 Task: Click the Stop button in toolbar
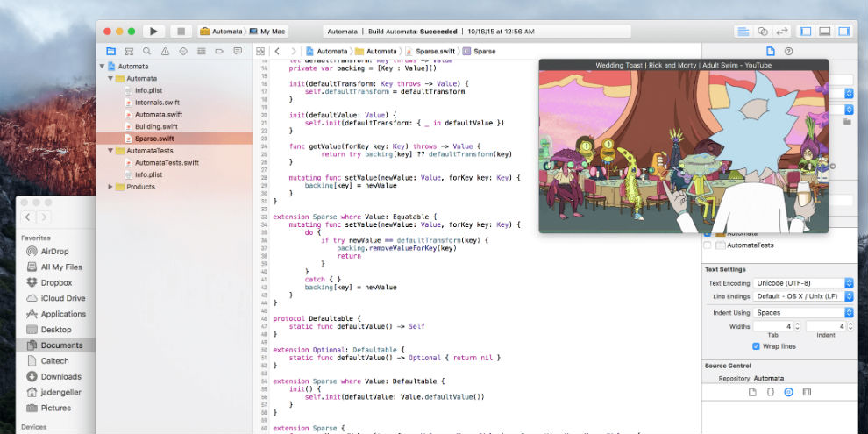tap(181, 32)
